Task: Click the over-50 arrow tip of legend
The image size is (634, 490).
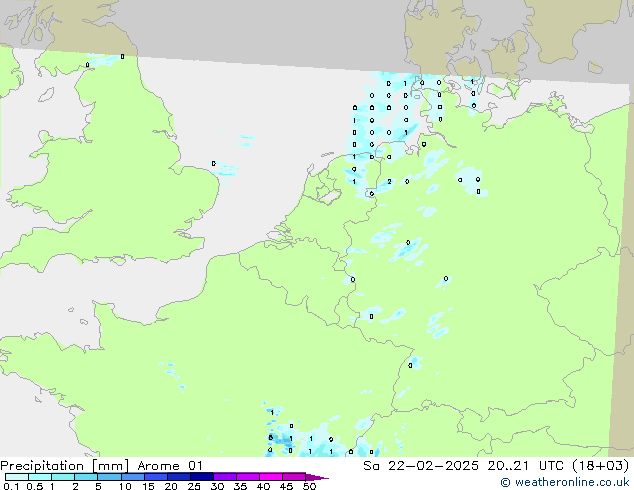Action: [x=317, y=477]
